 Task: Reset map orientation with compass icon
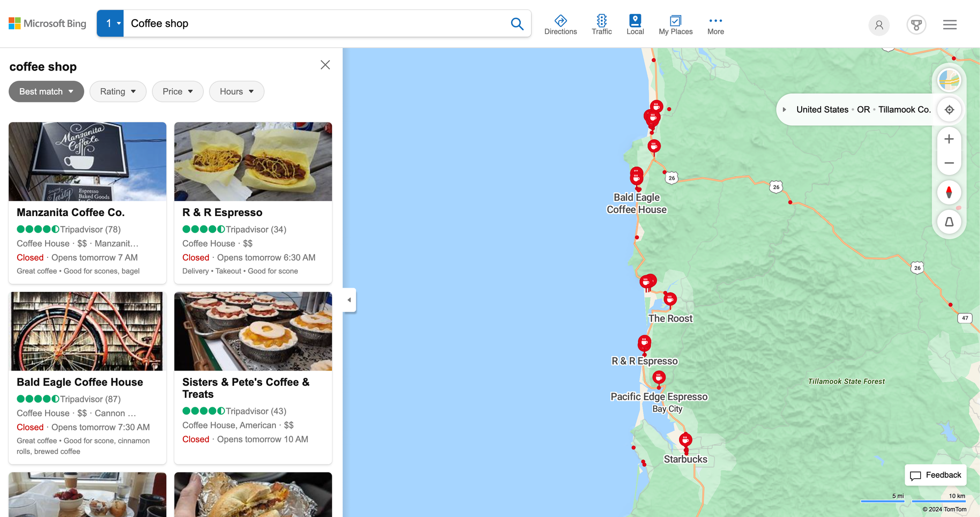[x=949, y=192]
